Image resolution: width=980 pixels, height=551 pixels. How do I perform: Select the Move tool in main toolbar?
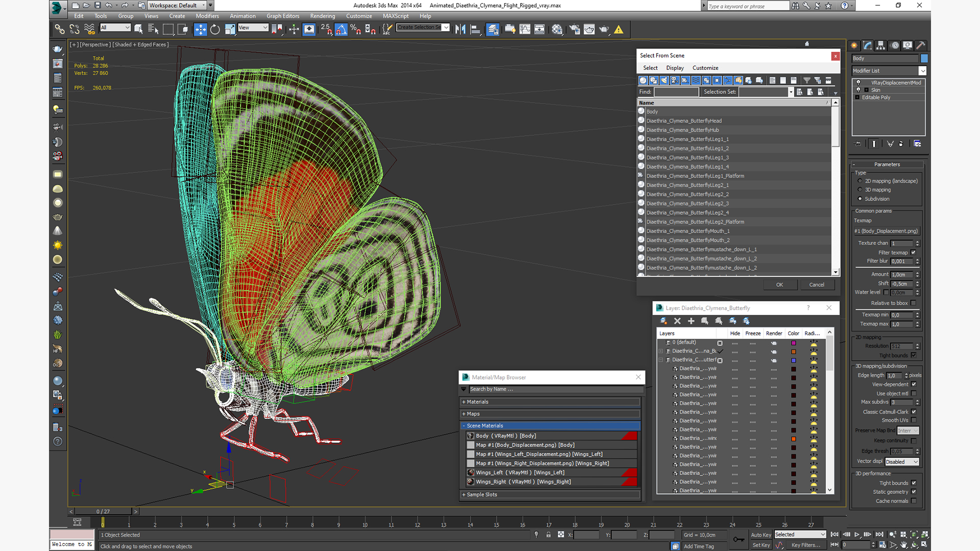coord(200,30)
